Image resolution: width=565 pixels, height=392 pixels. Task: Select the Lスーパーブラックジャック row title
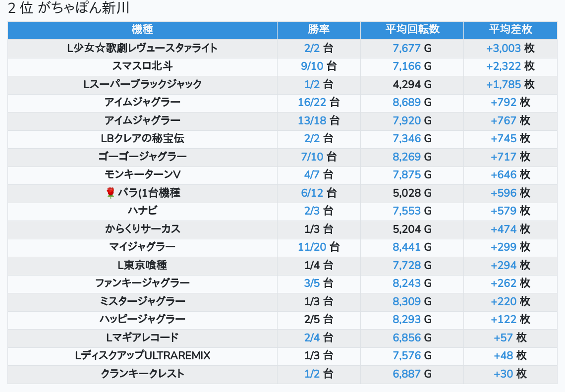[142, 84]
